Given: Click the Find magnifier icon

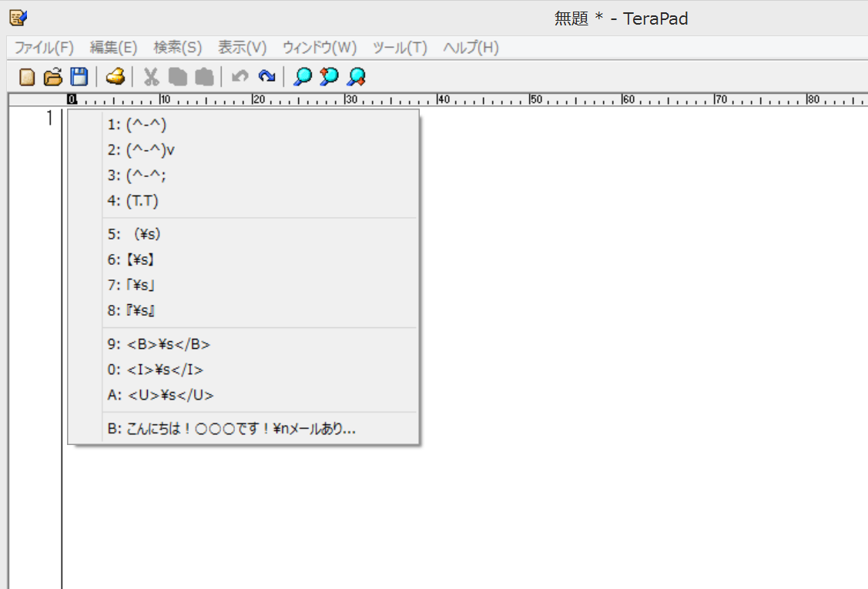Looking at the screenshot, I should pos(302,76).
